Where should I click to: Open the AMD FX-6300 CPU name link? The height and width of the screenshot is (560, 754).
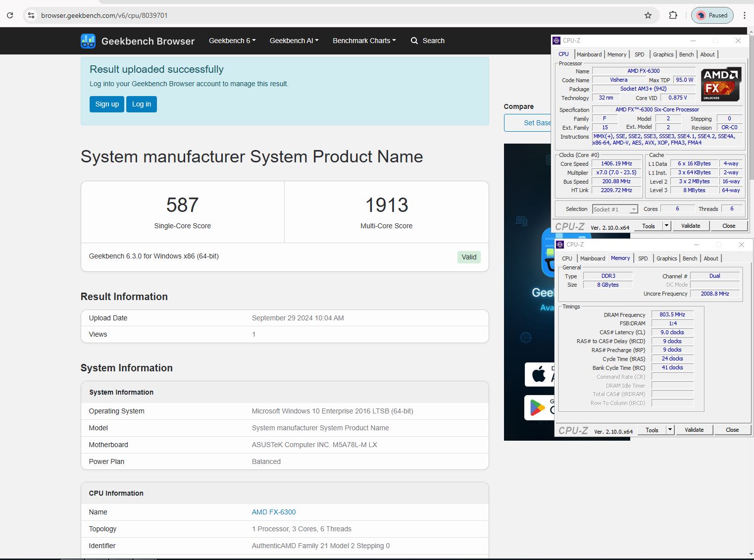coord(274,512)
